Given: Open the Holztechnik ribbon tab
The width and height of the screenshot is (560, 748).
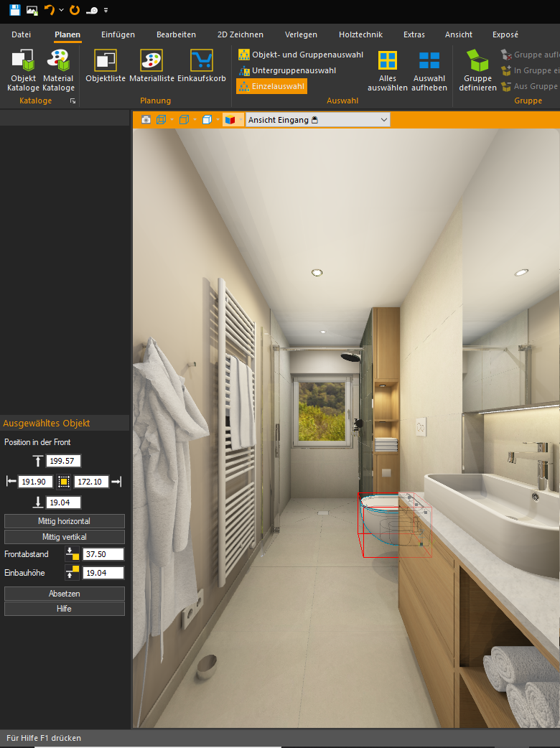Looking at the screenshot, I should (x=360, y=34).
